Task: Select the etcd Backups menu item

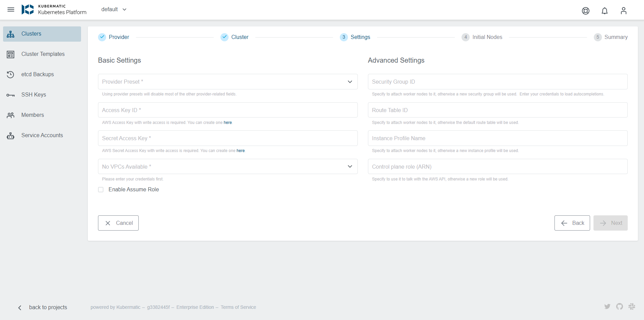Action: [x=37, y=74]
